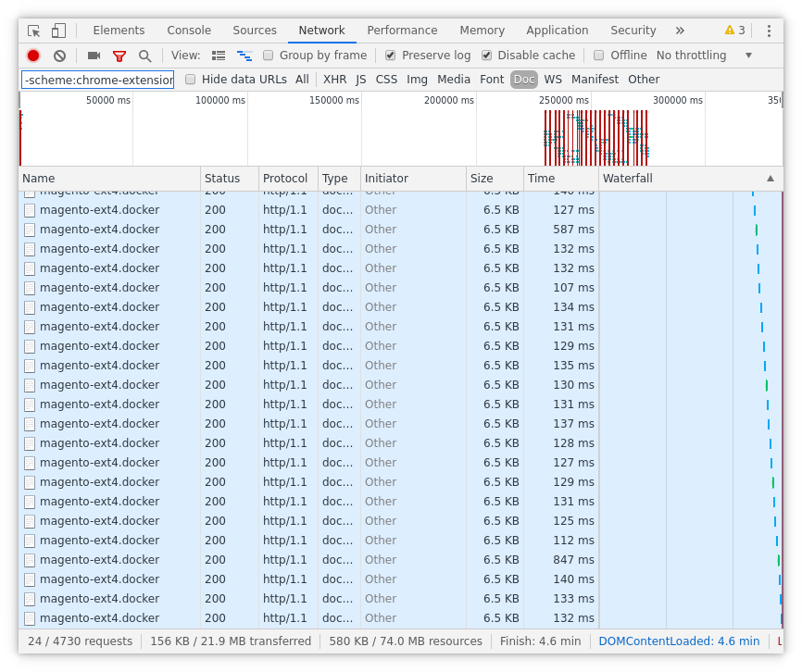Switch to large request rows view
Image resolution: width=802 pixels, height=672 pixels.
click(219, 56)
